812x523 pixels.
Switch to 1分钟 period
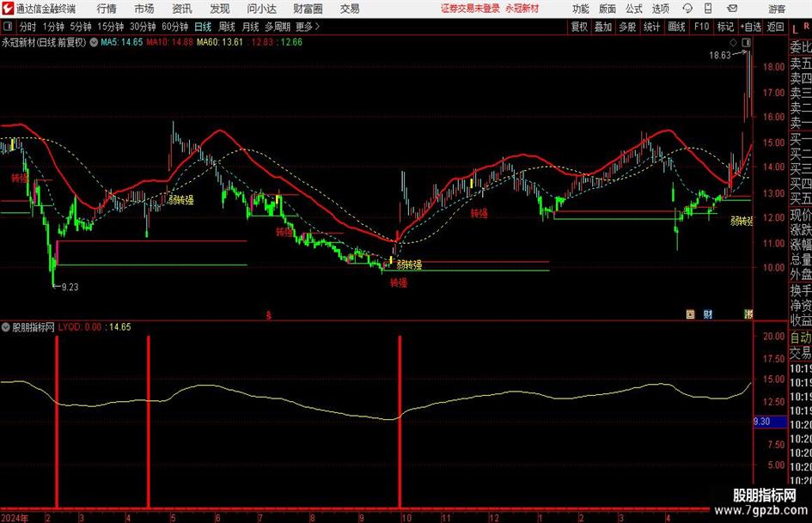click(52, 27)
